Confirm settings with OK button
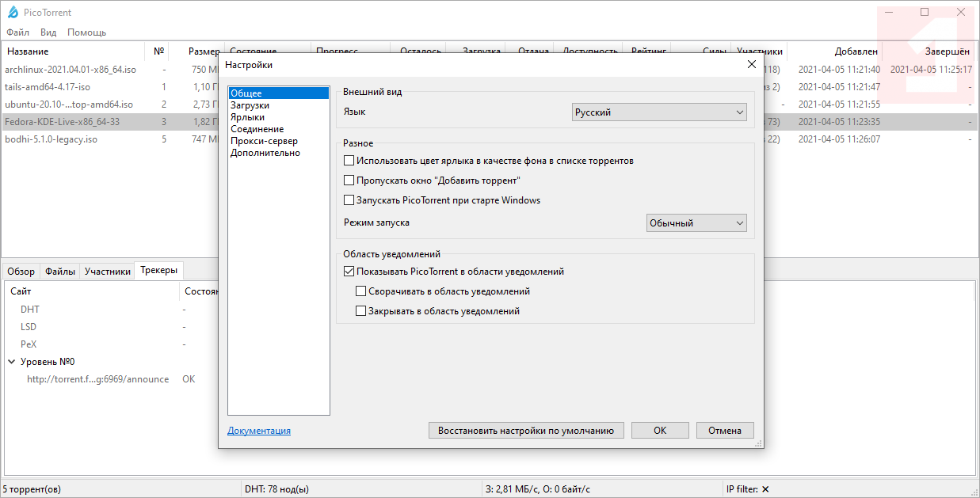980x498 pixels. 660,431
